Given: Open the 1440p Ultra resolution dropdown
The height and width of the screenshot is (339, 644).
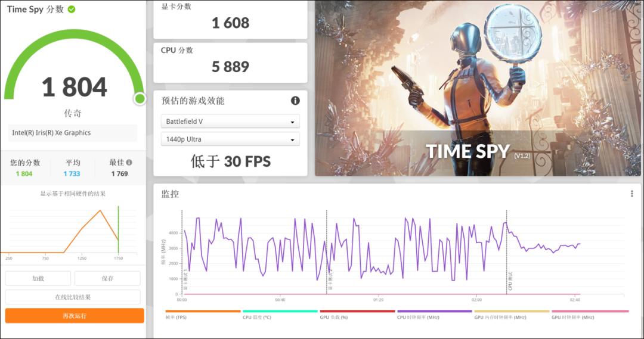Looking at the screenshot, I should (230, 139).
